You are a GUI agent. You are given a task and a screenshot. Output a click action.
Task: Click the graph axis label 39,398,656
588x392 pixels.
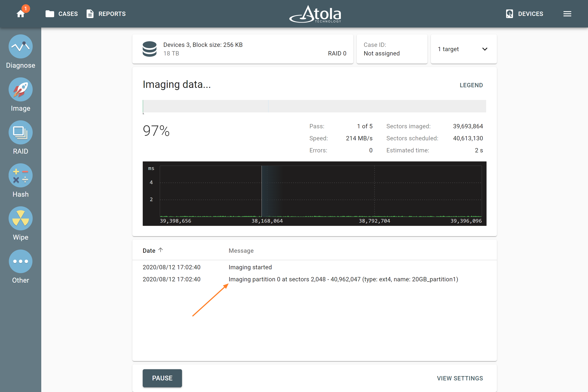[x=176, y=221]
